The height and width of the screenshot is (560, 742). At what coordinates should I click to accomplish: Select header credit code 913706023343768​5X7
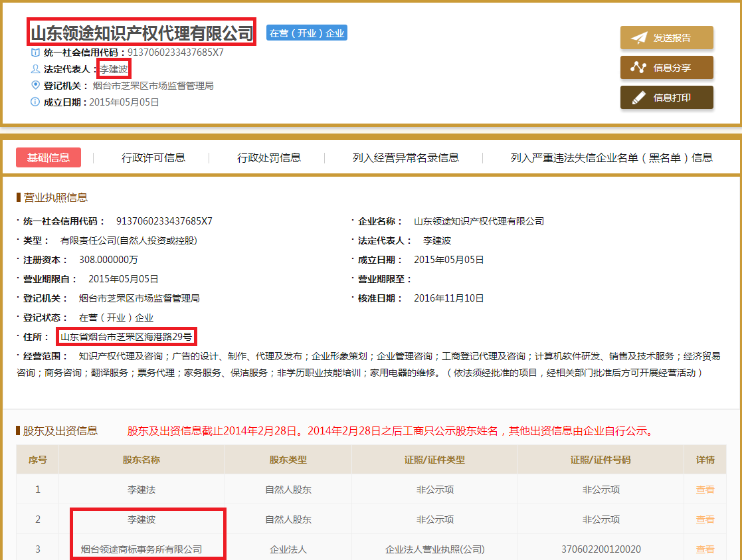click(175, 52)
